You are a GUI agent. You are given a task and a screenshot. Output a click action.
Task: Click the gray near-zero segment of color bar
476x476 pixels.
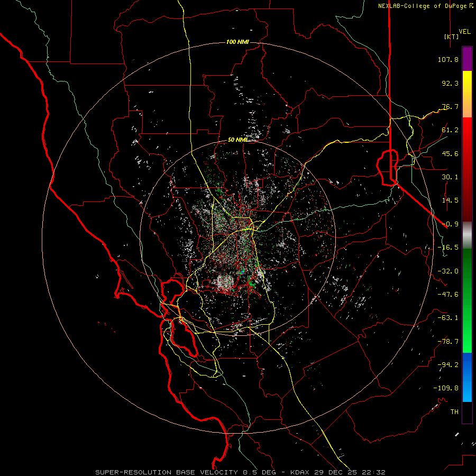467,235
